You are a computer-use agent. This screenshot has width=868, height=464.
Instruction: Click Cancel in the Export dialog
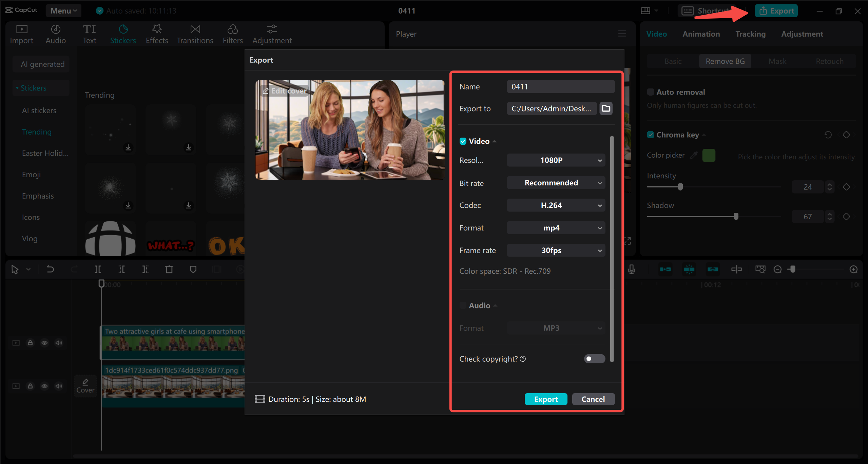click(593, 399)
